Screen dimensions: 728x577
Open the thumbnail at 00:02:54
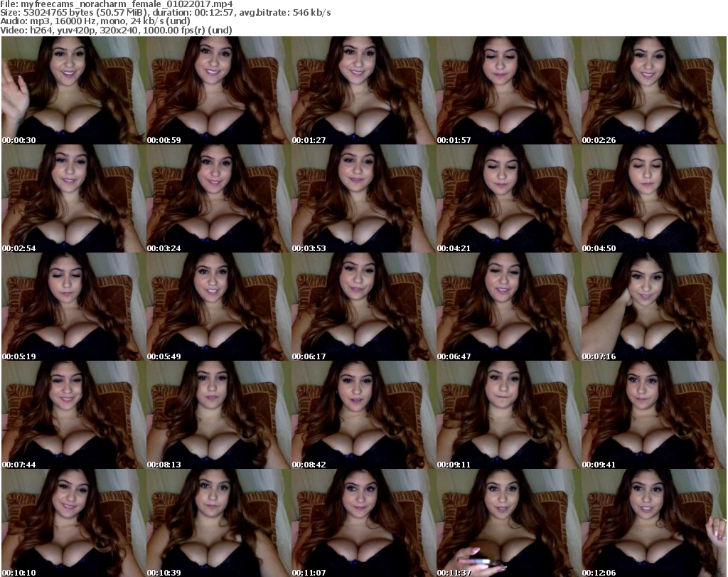click(73, 198)
